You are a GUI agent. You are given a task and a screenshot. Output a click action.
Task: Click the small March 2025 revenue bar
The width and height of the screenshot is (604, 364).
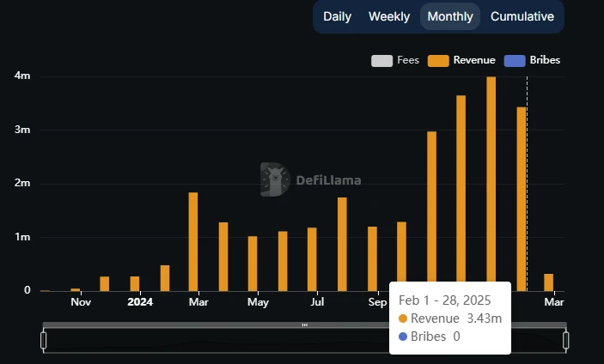pos(549,282)
